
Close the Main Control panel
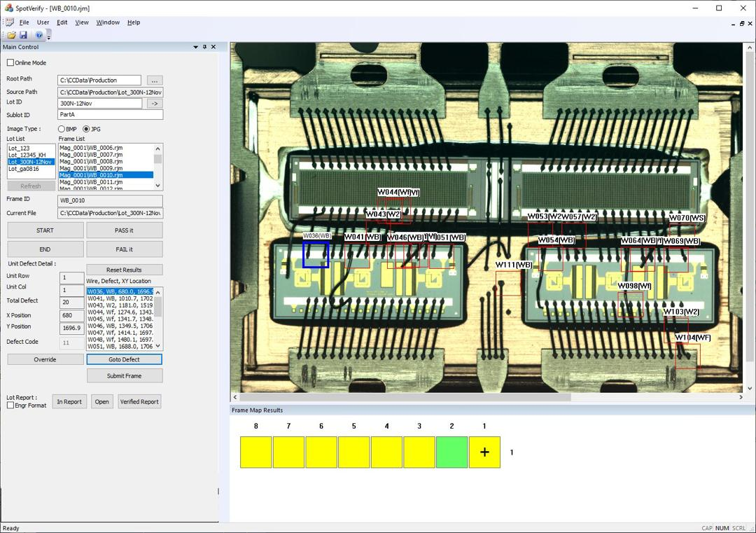click(x=213, y=47)
